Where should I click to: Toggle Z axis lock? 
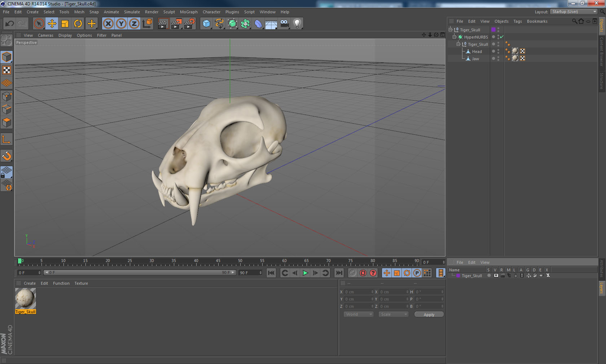(x=134, y=24)
